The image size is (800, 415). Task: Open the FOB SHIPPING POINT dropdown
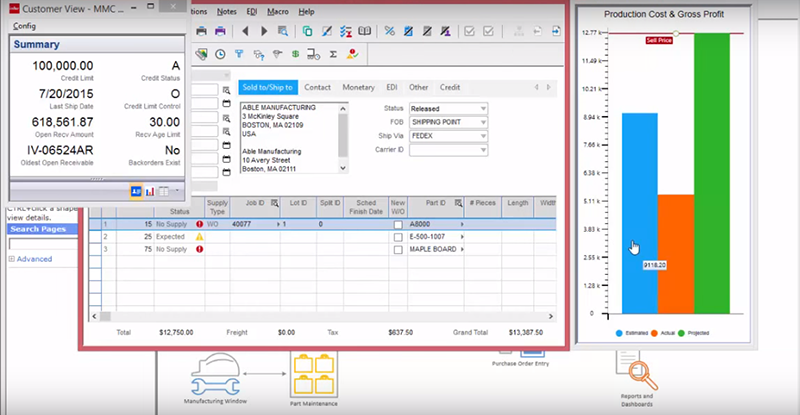[483, 122]
